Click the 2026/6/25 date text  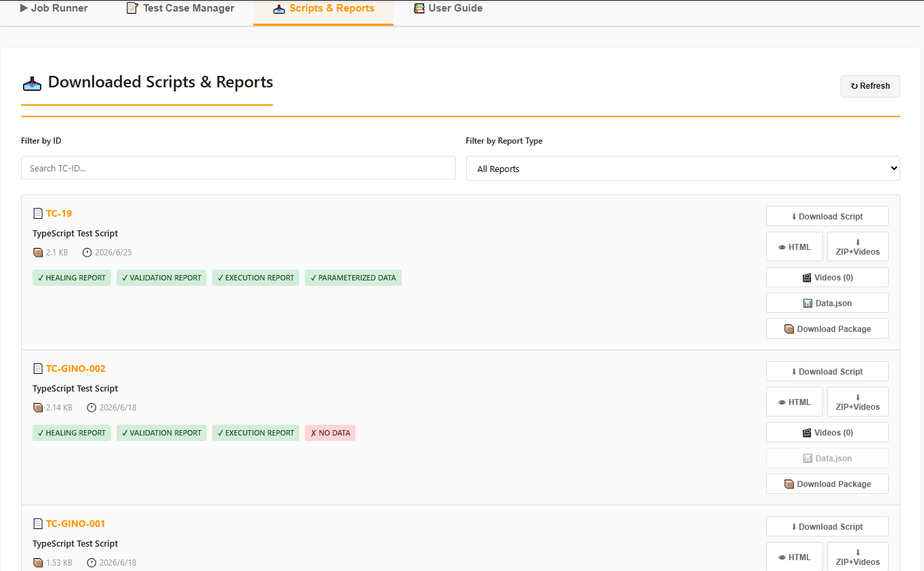[x=113, y=253]
